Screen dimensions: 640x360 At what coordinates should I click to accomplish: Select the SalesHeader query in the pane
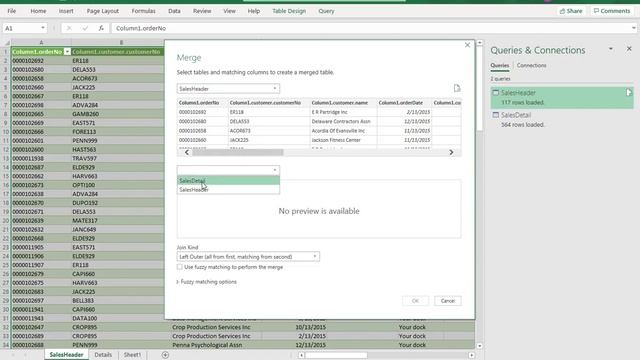pos(562,98)
